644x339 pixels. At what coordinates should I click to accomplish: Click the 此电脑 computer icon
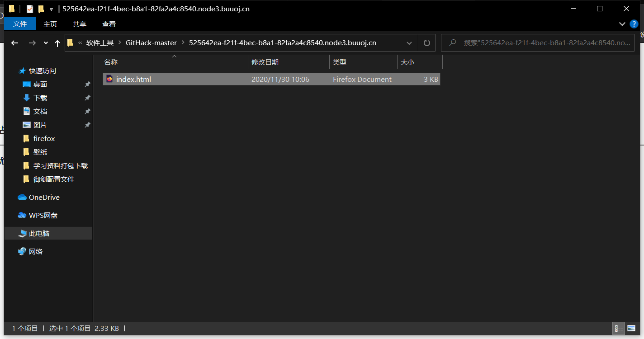22,234
